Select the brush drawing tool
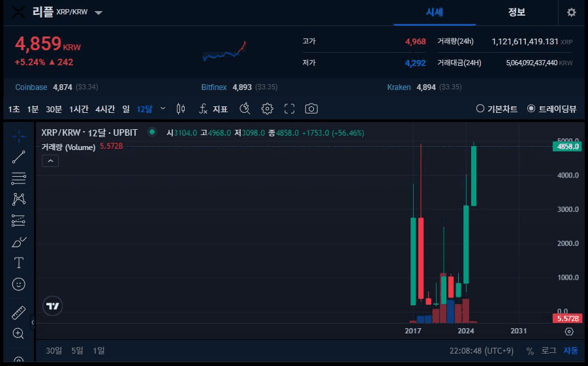This screenshot has height=366, width=588. click(x=19, y=242)
